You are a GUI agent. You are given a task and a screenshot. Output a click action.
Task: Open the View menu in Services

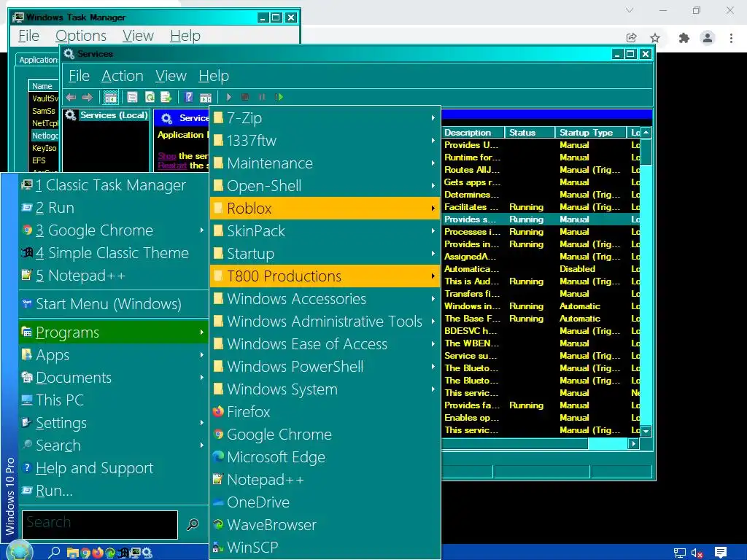(x=171, y=76)
